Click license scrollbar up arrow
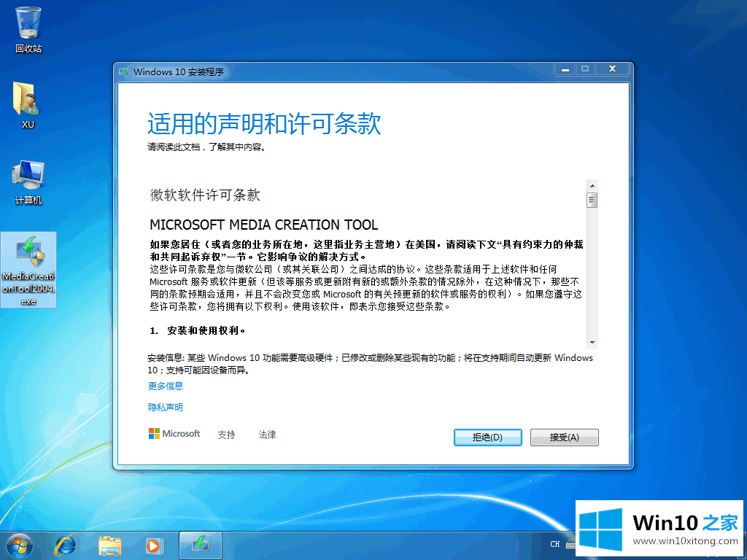This screenshot has height=560, width=747. [592, 186]
